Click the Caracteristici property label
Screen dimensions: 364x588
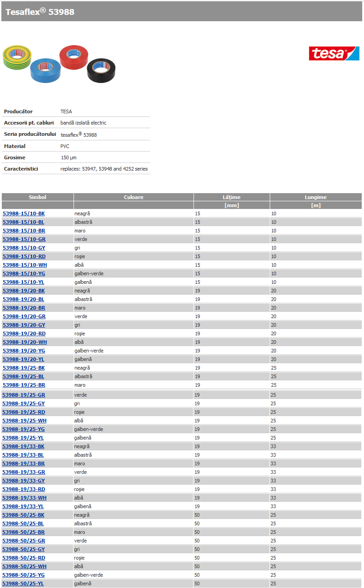click(x=21, y=169)
